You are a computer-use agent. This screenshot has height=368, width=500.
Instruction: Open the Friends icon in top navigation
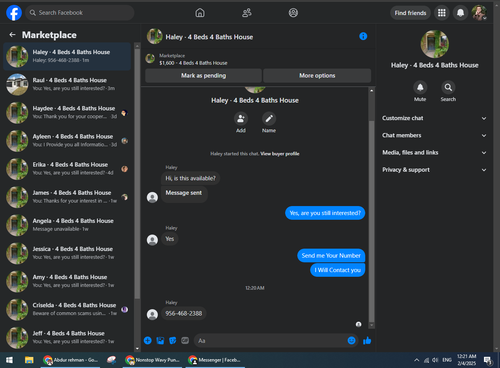[x=247, y=13]
